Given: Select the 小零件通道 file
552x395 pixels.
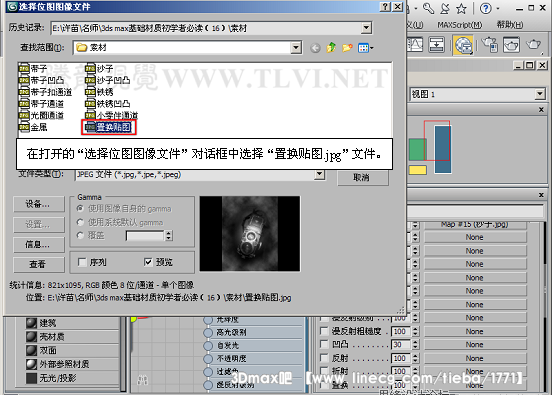Looking at the screenshot, I should pos(112,115).
